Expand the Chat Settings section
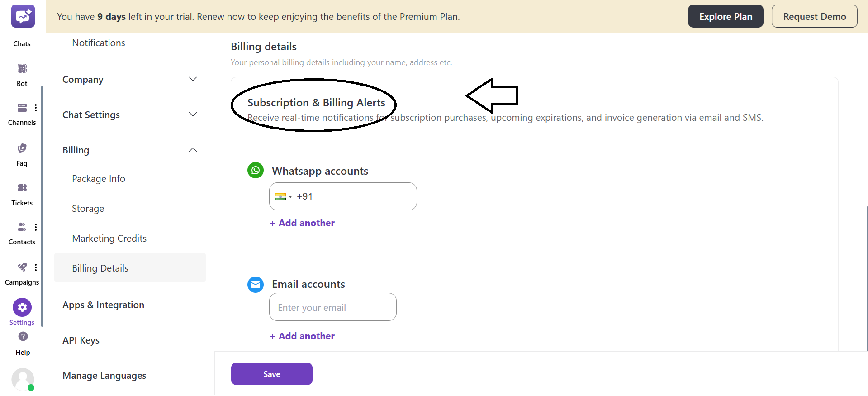This screenshot has width=868, height=396. click(x=193, y=115)
